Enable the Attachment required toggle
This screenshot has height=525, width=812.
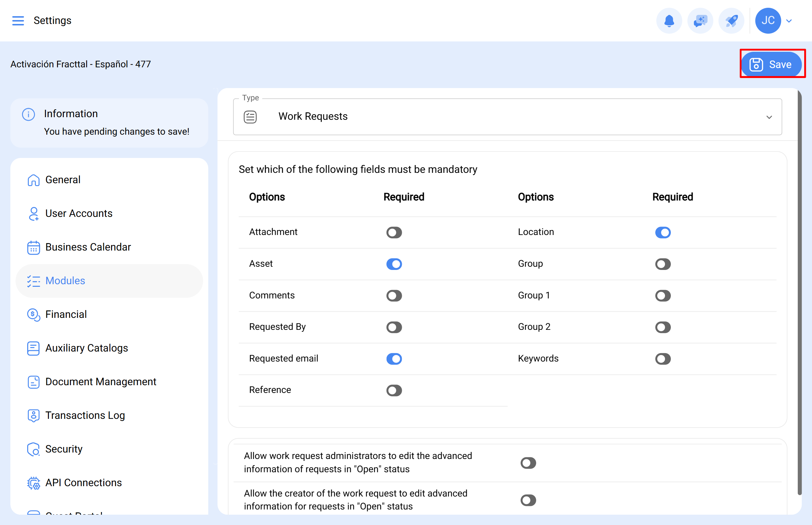tap(394, 232)
